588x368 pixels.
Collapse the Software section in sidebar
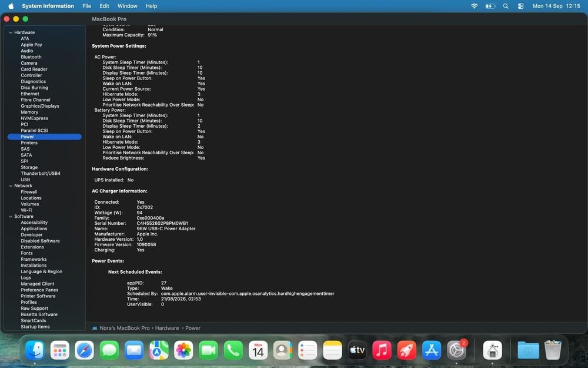11,217
